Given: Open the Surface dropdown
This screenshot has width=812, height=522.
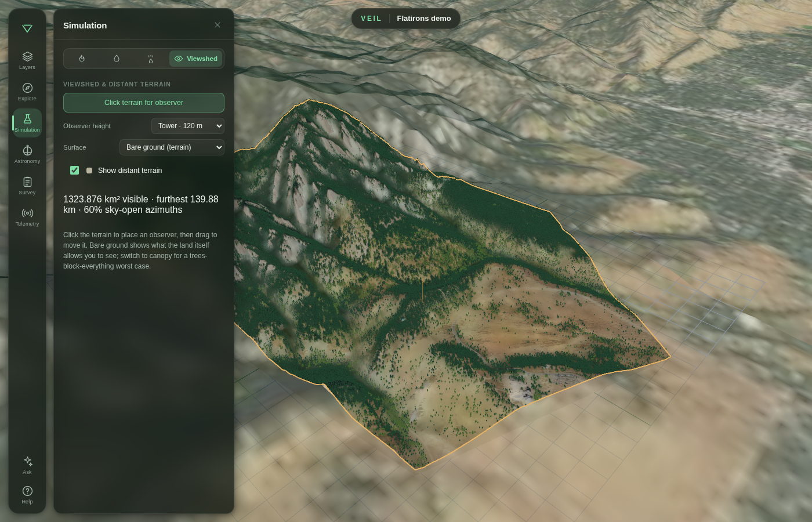Looking at the screenshot, I should [172, 147].
